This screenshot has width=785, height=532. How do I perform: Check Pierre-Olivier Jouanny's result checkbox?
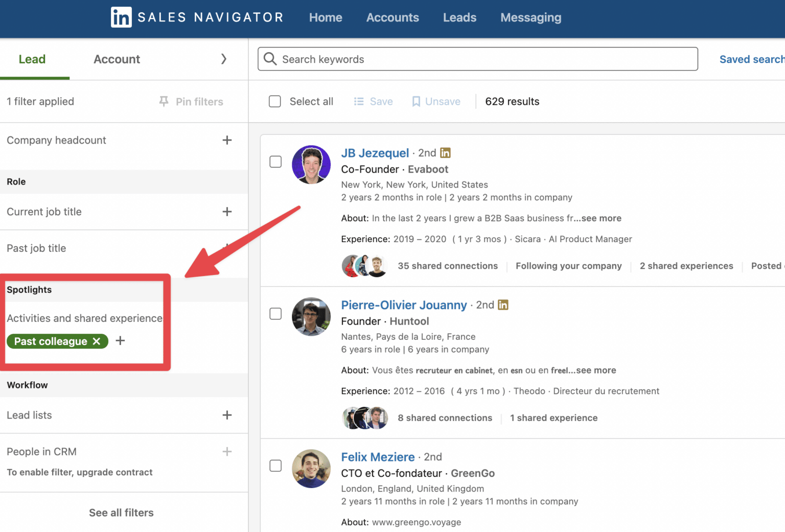pyautogui.click(x=275, y=314)
